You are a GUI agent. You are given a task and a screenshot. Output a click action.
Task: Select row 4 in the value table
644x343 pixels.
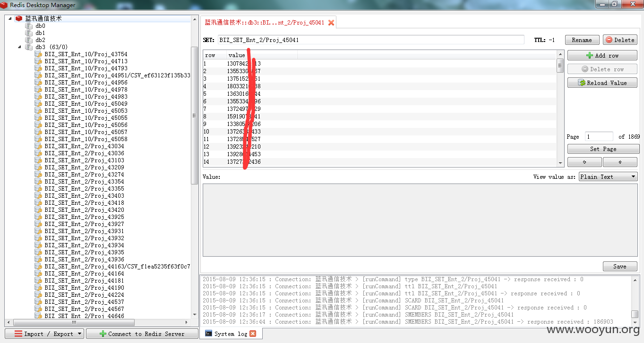380,86
